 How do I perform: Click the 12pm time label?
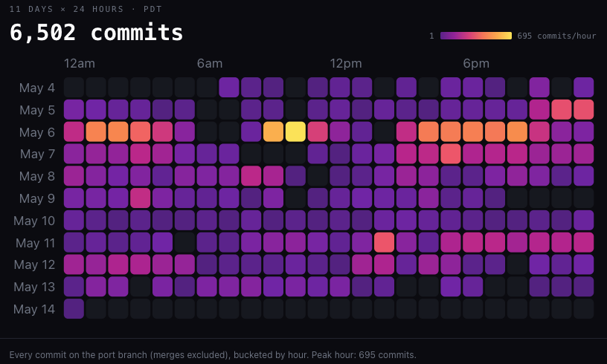(x=346, y=63)
